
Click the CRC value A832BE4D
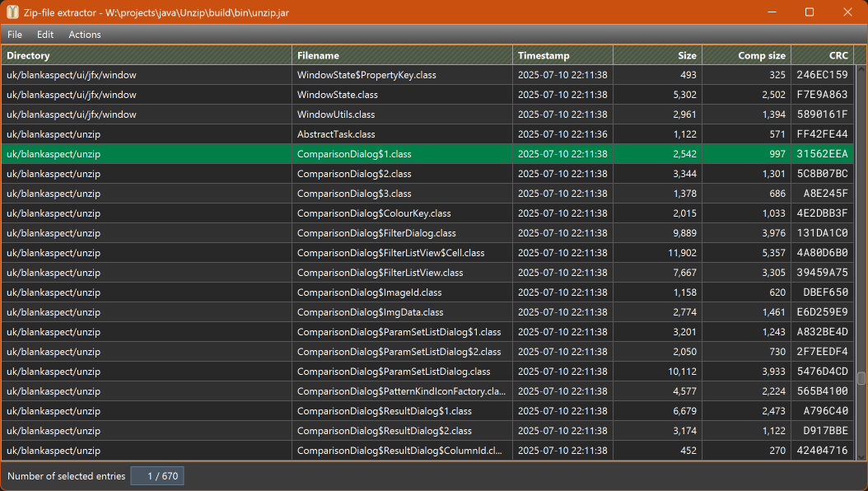click(x=822, y=332)
